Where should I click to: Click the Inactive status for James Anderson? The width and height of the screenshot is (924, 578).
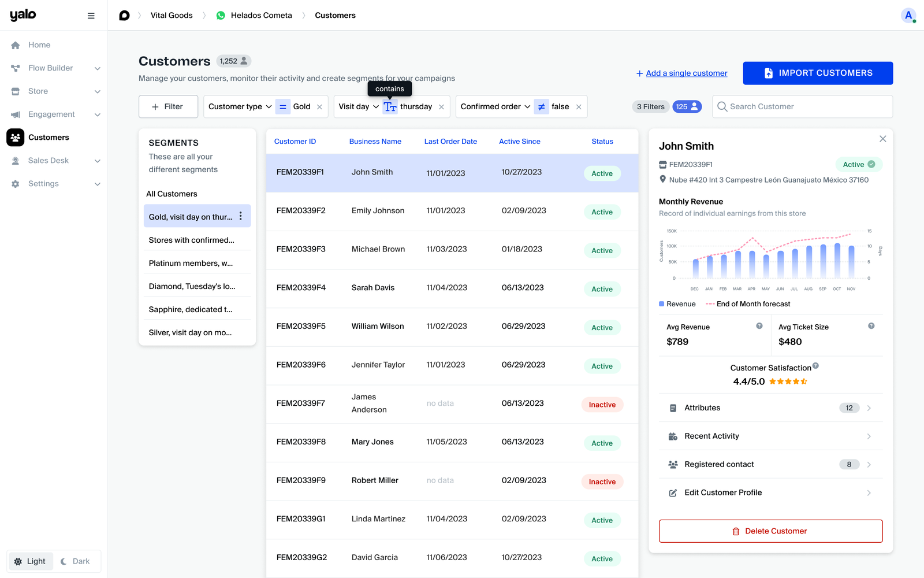point(602,405)
